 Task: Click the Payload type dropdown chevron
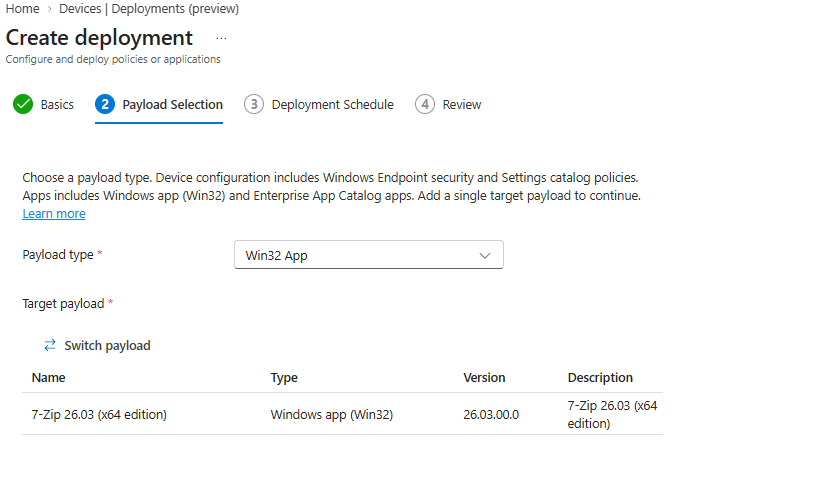click(485, 255)
